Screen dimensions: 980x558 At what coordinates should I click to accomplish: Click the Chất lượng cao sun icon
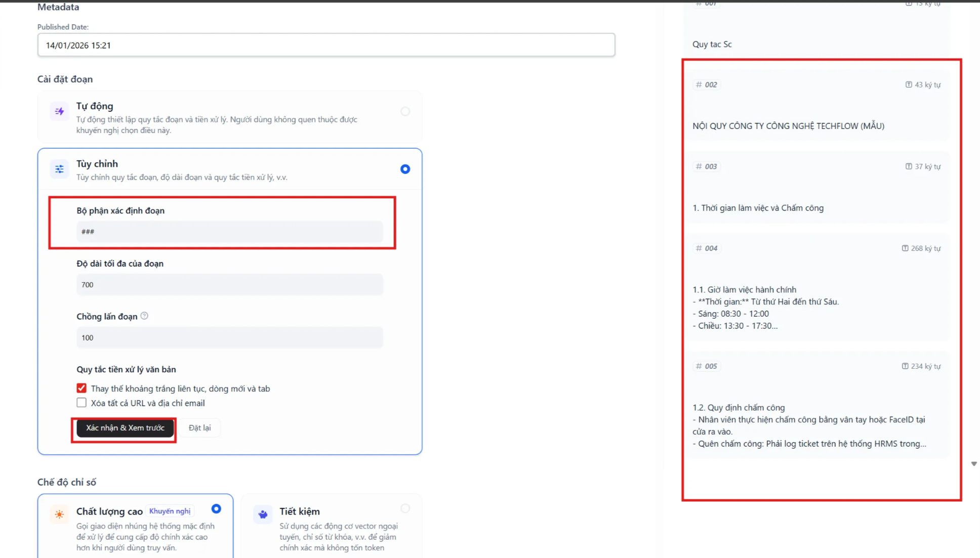tap(59, 514)
